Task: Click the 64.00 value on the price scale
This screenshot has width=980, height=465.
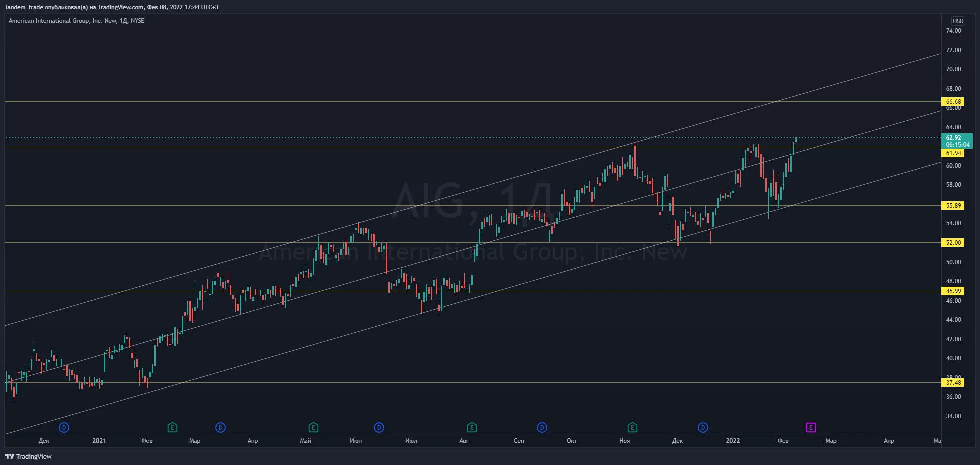Action: click(x=953, y=127)
